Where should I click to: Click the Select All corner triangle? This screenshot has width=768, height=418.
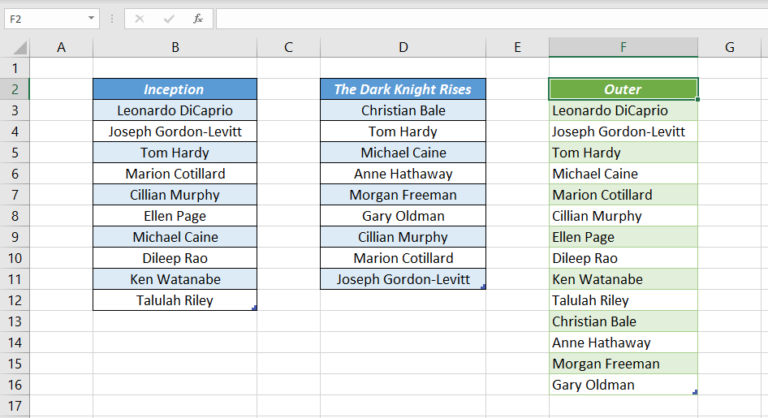(x=20, y=48)
